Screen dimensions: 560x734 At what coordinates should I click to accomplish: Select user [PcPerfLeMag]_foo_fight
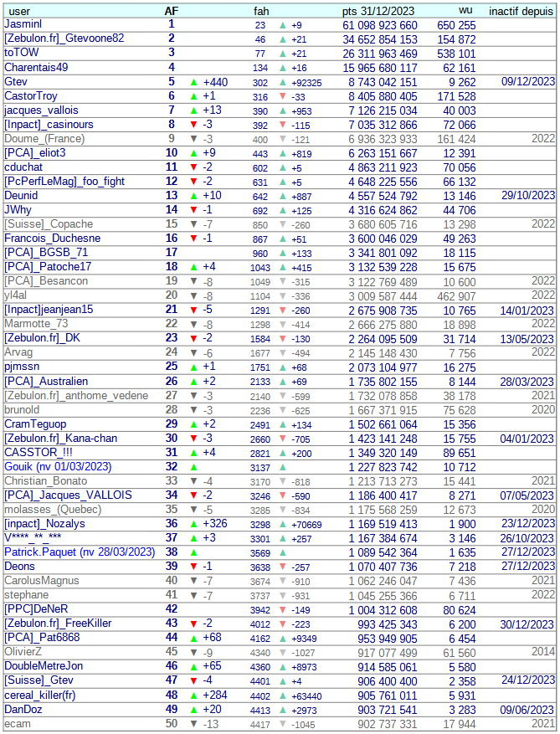(x=64, y=182)
